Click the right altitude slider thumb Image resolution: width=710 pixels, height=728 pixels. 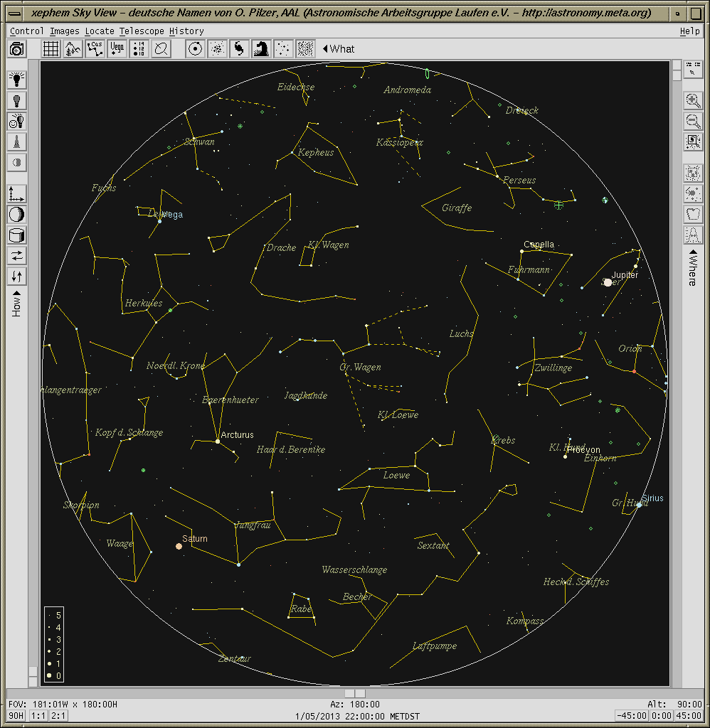677,70
